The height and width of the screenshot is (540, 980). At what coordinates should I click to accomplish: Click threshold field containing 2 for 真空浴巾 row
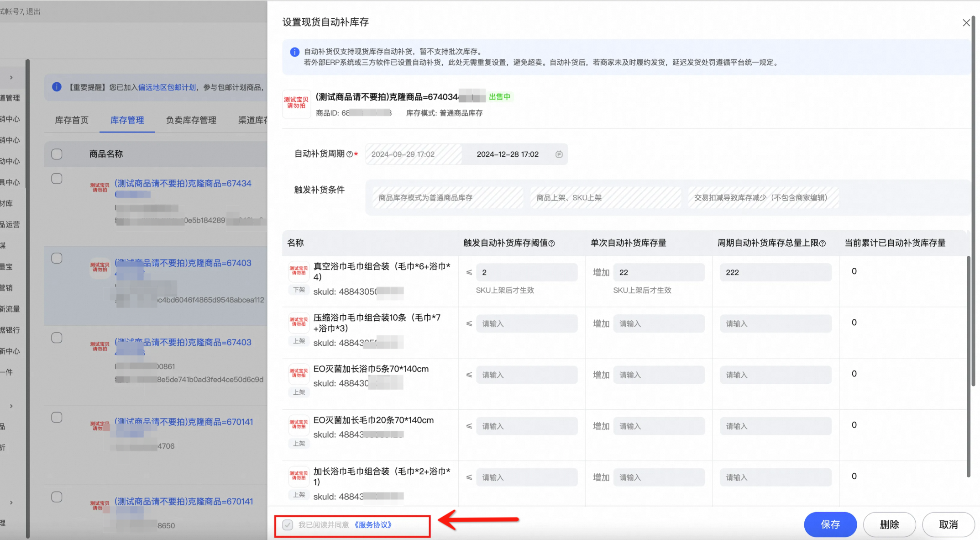point(526,272)
